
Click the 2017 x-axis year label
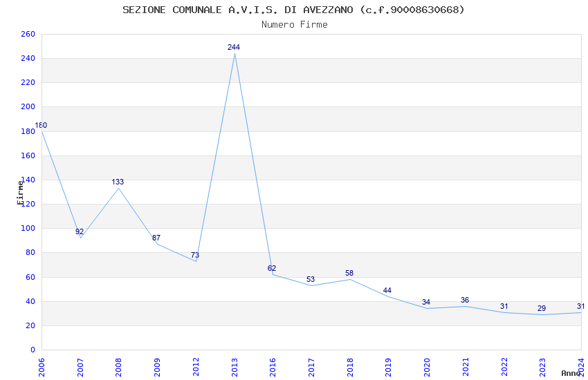tap(311, 368)
